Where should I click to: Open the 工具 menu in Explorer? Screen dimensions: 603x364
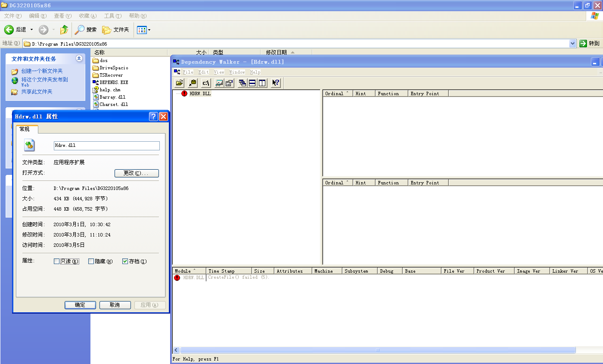tap(112, 16)
